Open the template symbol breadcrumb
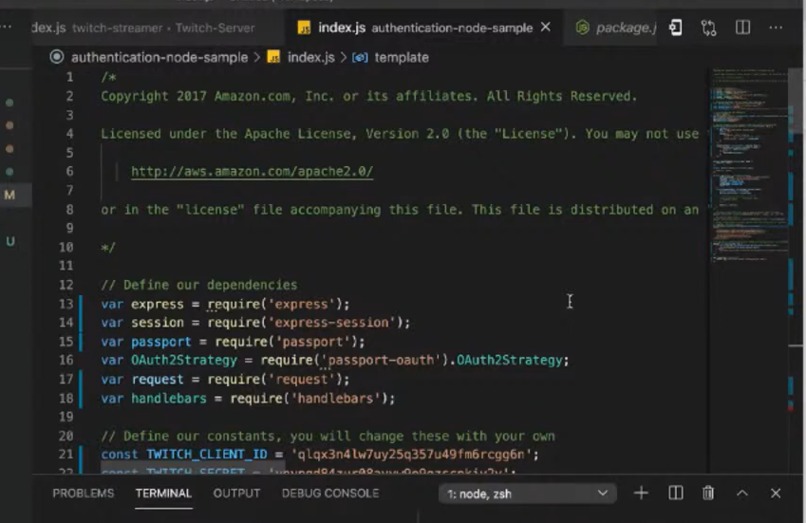This screenshot has height=523, width=806. pyautogui.click(x=401, y=57)
